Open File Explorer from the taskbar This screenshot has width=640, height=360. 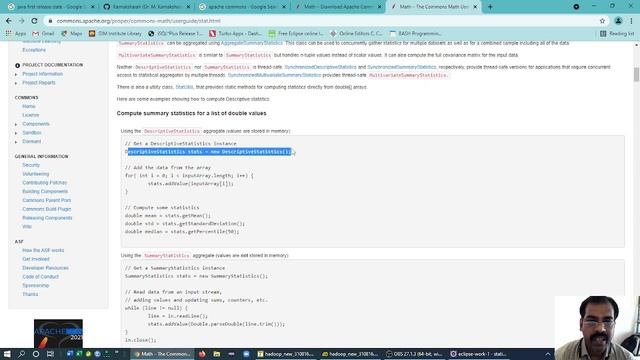point(217,354)
